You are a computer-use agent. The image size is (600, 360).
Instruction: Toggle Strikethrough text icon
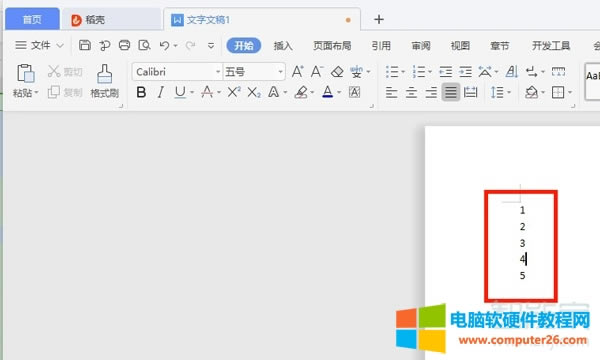click(x=207, y=92)
